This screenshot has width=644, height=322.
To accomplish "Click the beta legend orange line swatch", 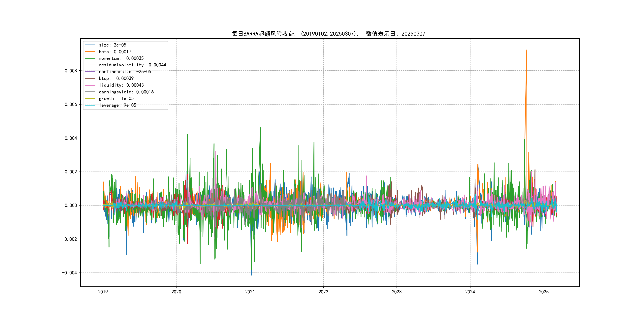I will (x=90, y=52).
